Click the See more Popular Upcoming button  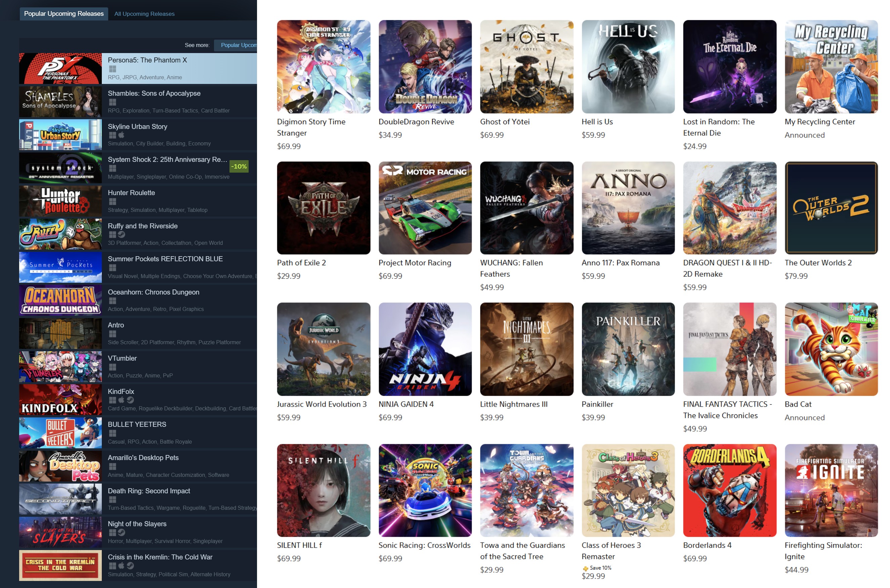point(236,45)
